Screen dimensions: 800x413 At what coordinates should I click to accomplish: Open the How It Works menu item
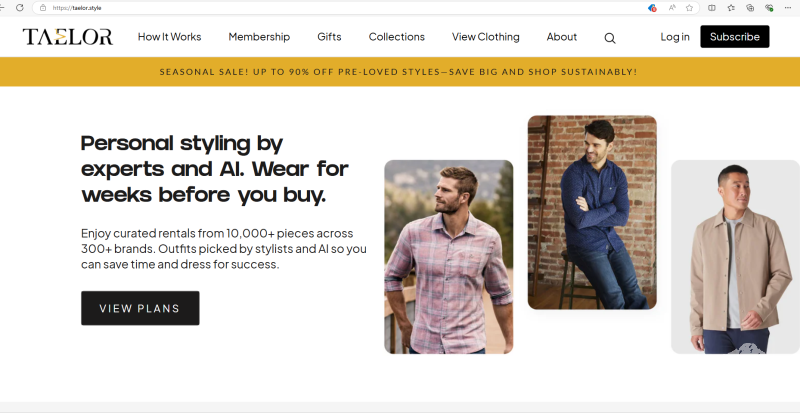[169, 37]
